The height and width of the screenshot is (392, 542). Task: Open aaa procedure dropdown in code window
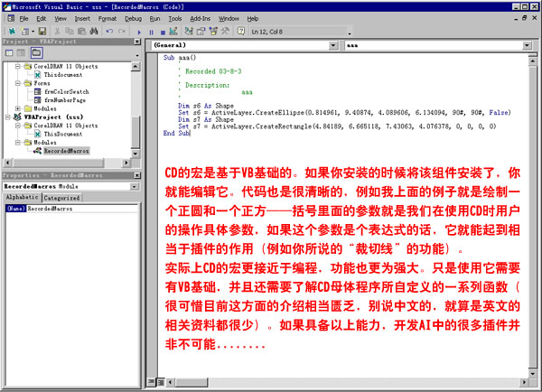point(527,45)
